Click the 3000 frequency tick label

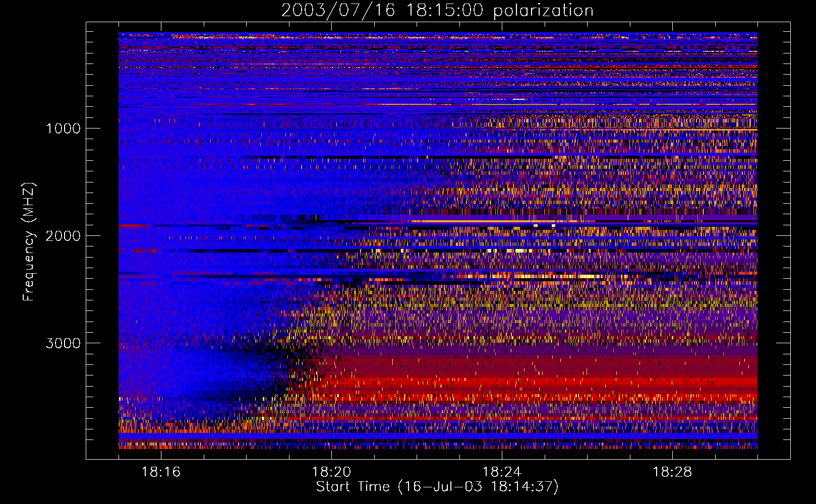click(63, 343)
